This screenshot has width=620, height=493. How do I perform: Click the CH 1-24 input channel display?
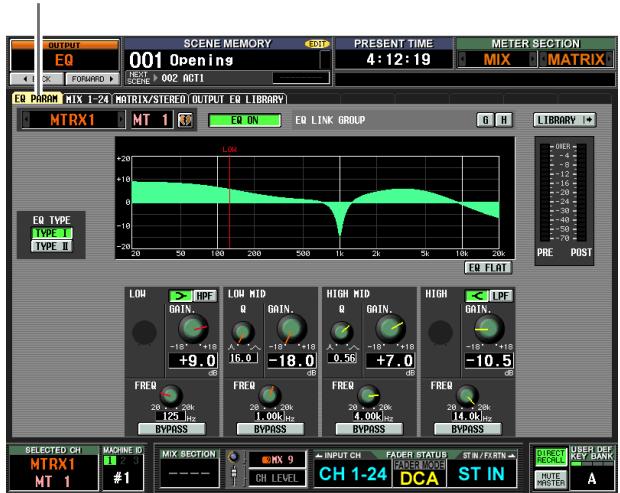pyautogui.click(x=353, y=474)
